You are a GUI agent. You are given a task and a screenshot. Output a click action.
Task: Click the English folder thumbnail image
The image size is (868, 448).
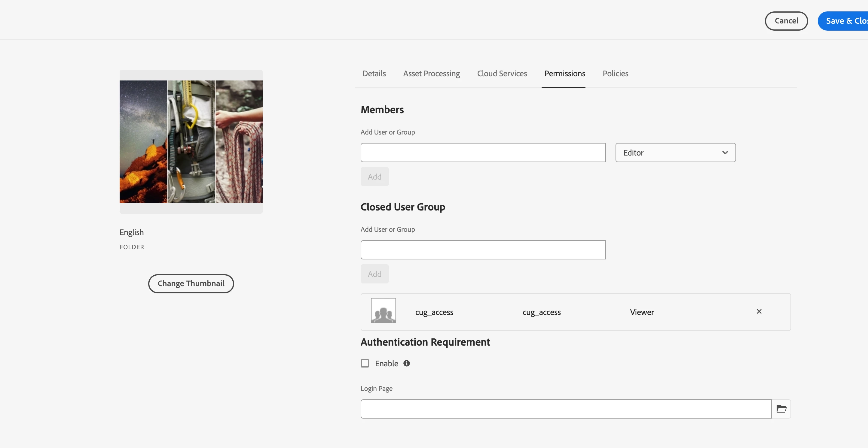(191, 141)
